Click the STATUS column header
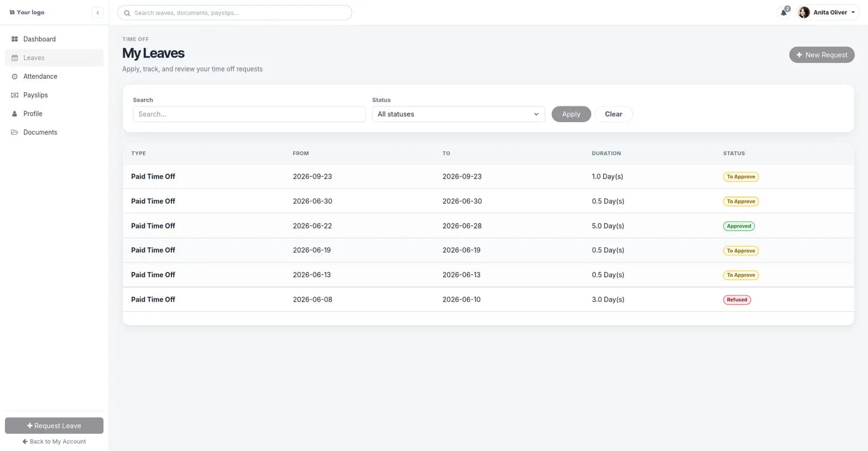The width and height of the screenshot is (868, 451). click(733, 154)
